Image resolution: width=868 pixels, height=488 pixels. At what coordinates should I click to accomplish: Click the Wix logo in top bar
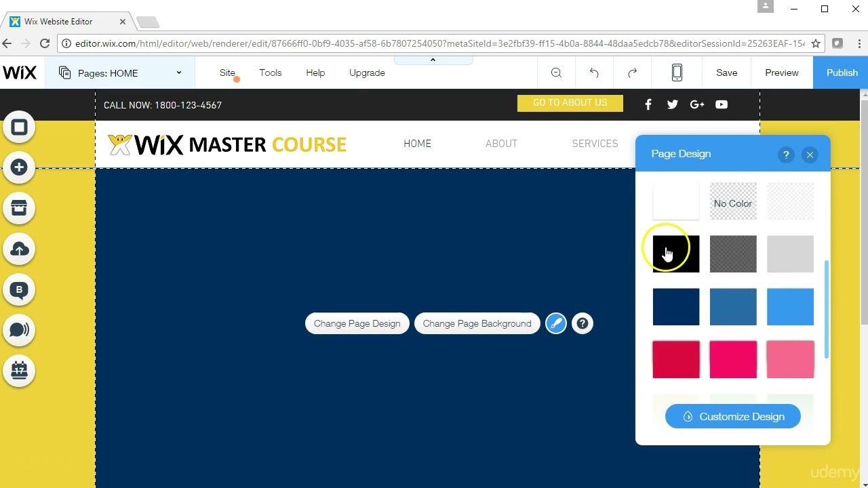click(19, 73)
